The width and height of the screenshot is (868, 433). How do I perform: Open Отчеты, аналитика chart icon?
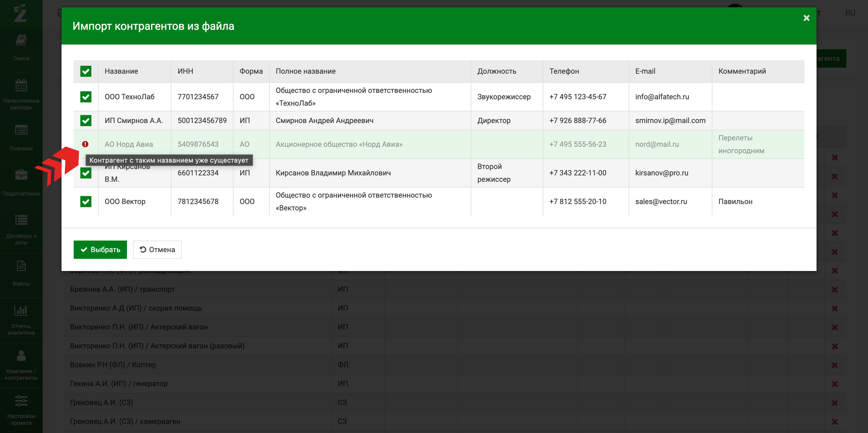[x=21, y=310]
